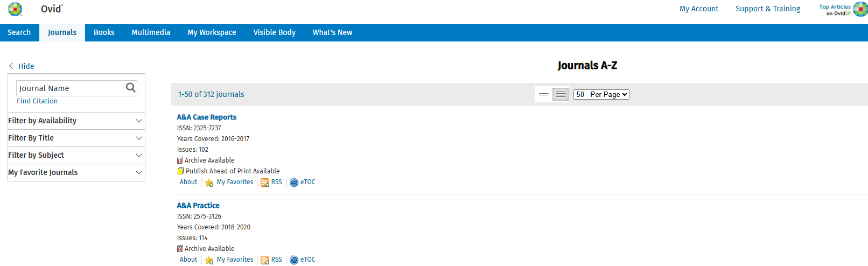Add A&A Practice to My Favorites star
This screenshot has width=868, height=266.
209,260
